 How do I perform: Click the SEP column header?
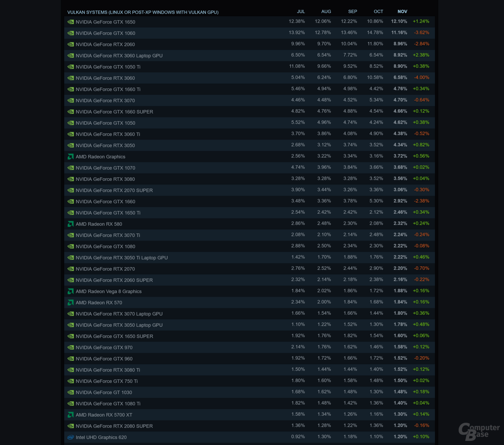coord(353,12)
